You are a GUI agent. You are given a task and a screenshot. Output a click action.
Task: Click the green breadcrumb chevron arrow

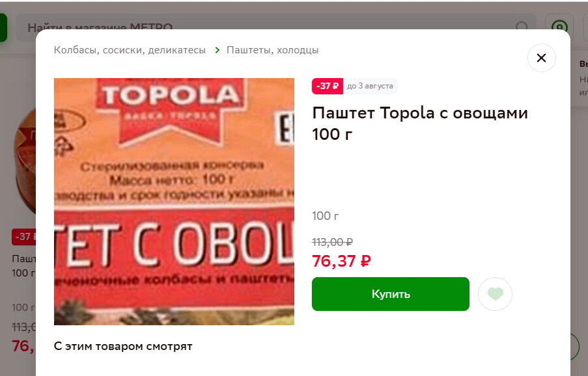[217, 50]
